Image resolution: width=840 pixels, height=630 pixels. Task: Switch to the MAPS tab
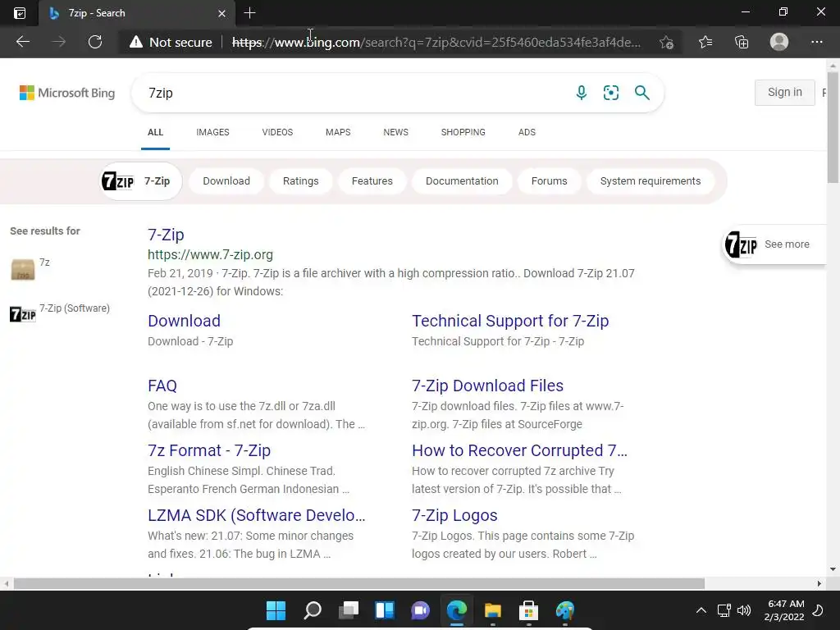click(338, 132)
